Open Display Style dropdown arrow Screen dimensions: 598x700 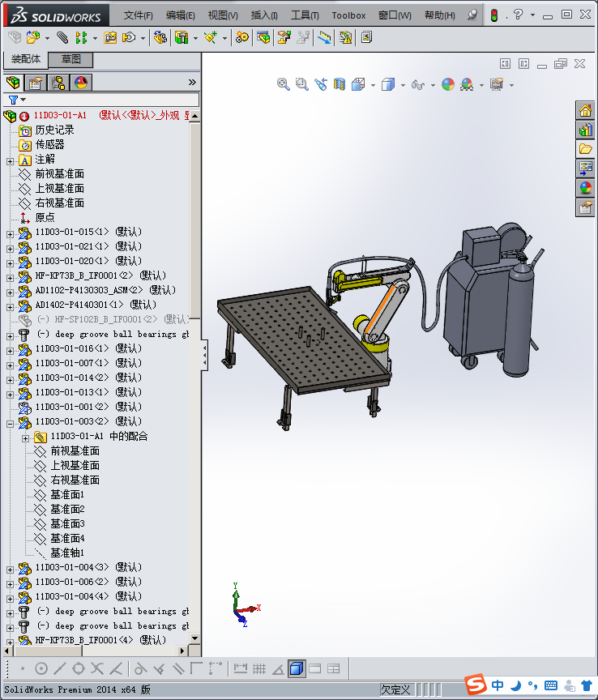click(403, 85)
